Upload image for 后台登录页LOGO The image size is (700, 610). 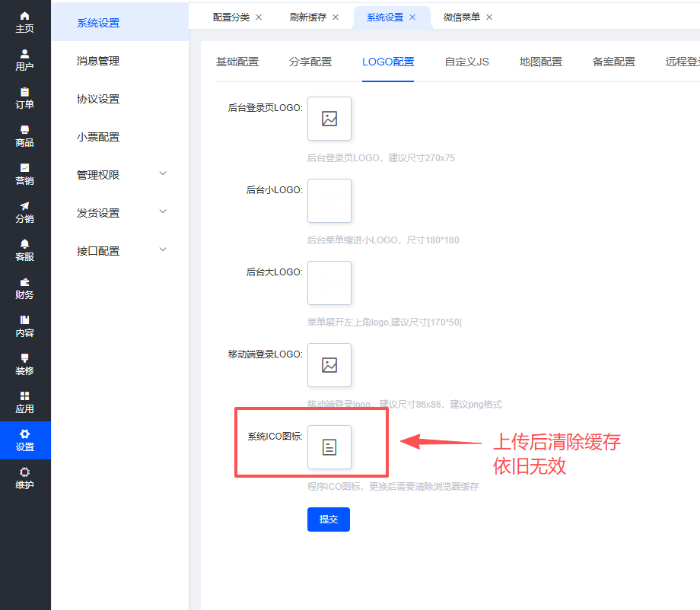329,119
